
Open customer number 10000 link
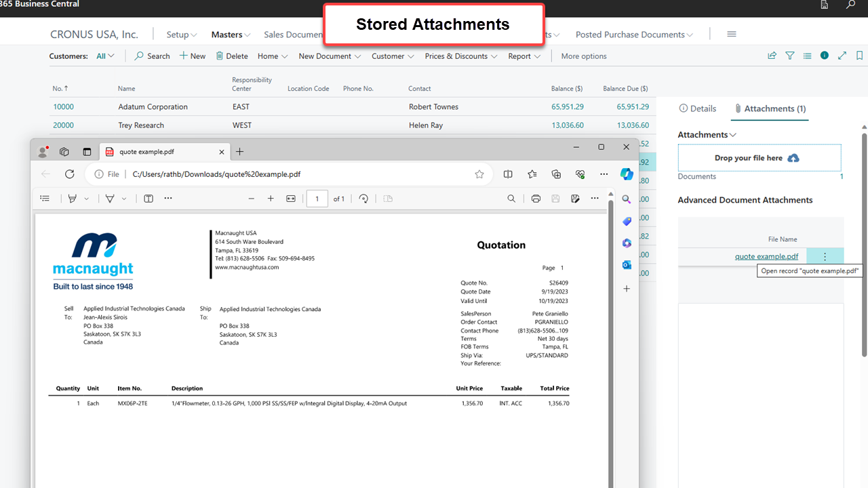[63, 106]
